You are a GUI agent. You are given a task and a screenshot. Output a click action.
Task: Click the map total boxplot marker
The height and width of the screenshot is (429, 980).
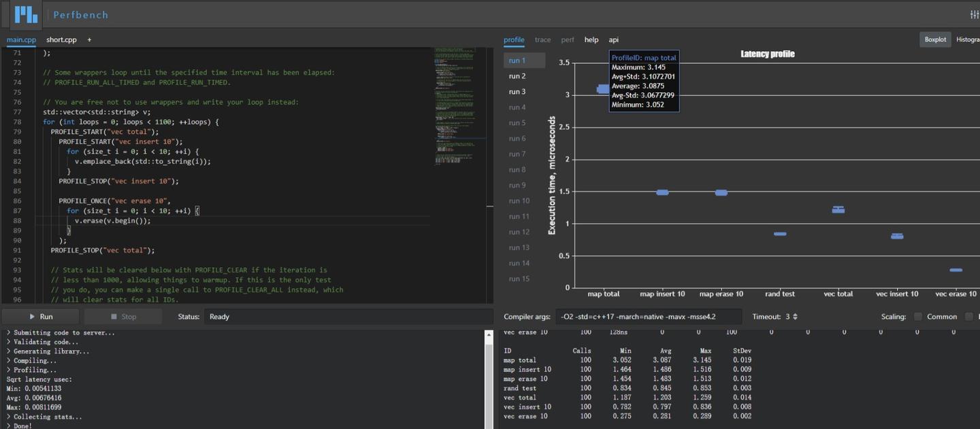click(x=602, y=89)
